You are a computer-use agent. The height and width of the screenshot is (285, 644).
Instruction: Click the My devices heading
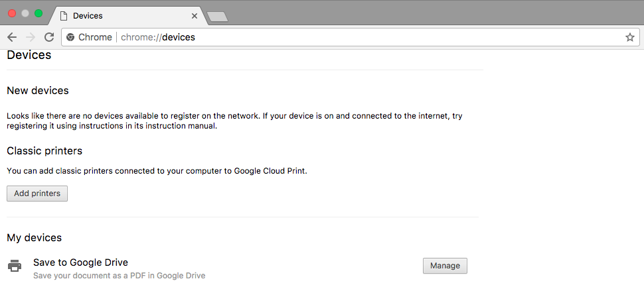[34, 237]
